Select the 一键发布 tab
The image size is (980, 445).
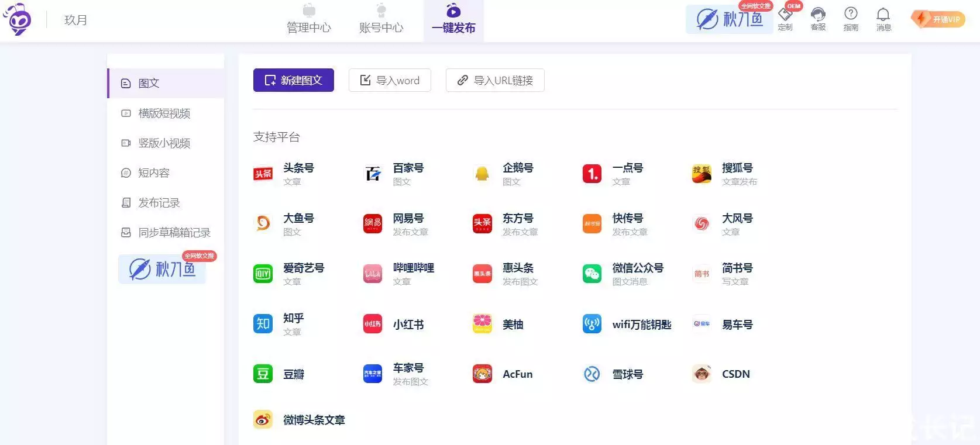[453, 20]
